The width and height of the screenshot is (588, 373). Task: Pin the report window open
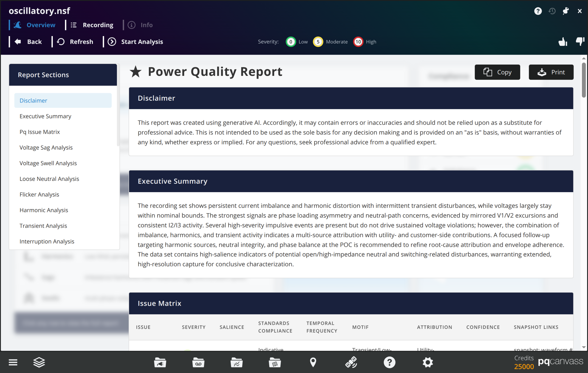coord(566,11)
